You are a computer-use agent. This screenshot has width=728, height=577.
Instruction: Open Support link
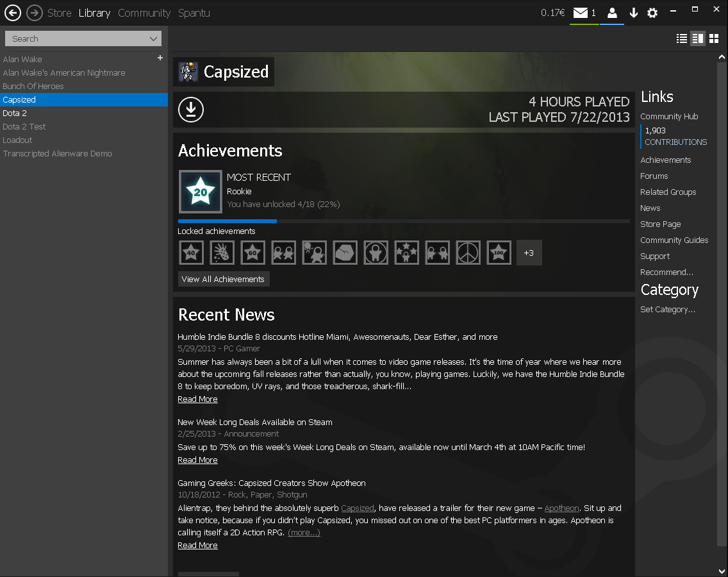655,256
